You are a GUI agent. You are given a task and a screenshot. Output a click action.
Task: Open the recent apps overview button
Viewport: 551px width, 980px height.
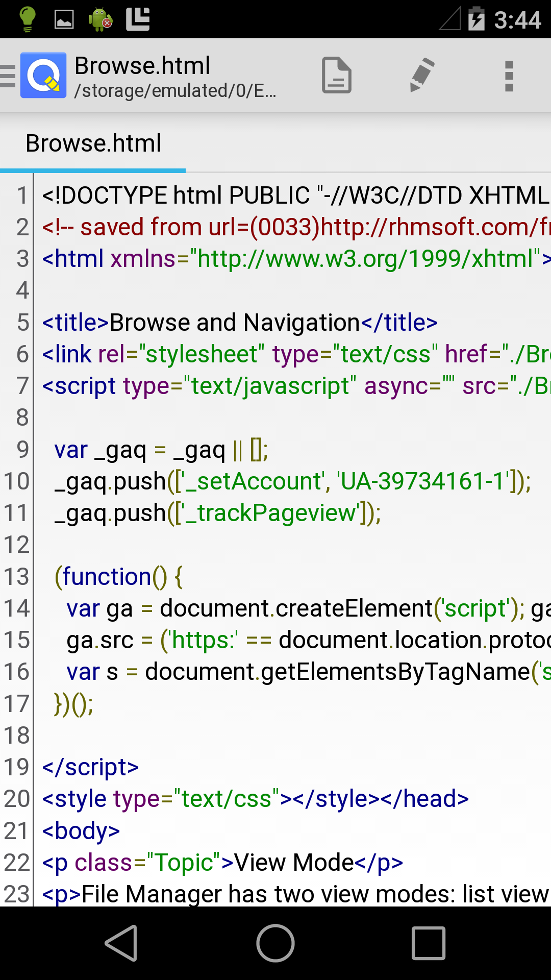(429, 943)
